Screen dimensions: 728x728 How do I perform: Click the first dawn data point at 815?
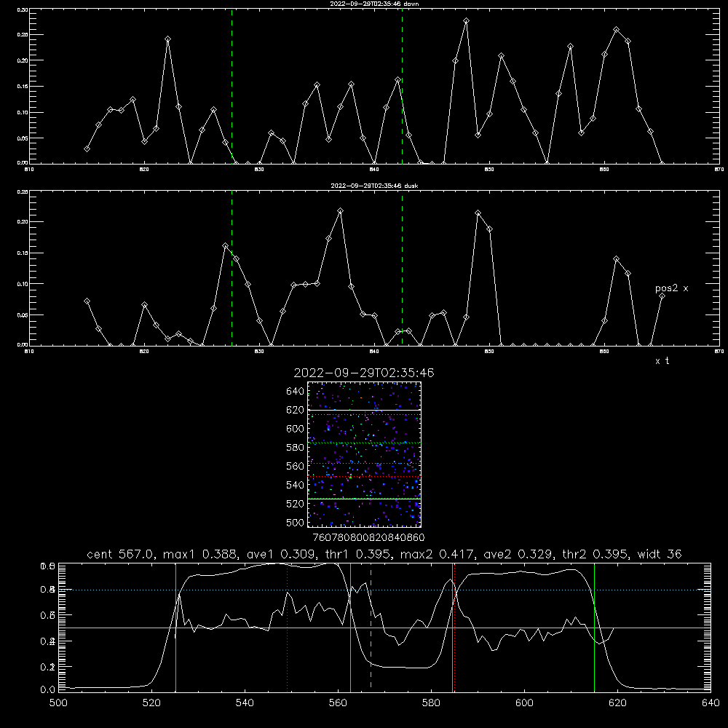coord(87,149)
